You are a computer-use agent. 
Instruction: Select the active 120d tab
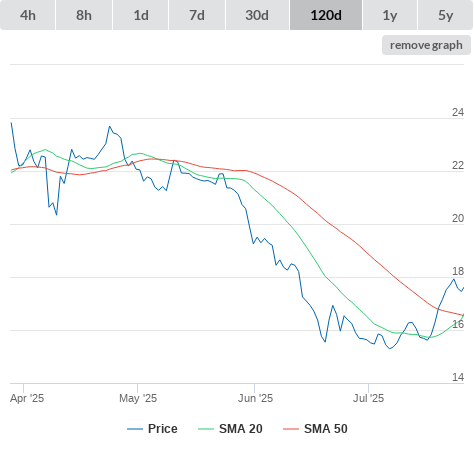click(326, 15)
